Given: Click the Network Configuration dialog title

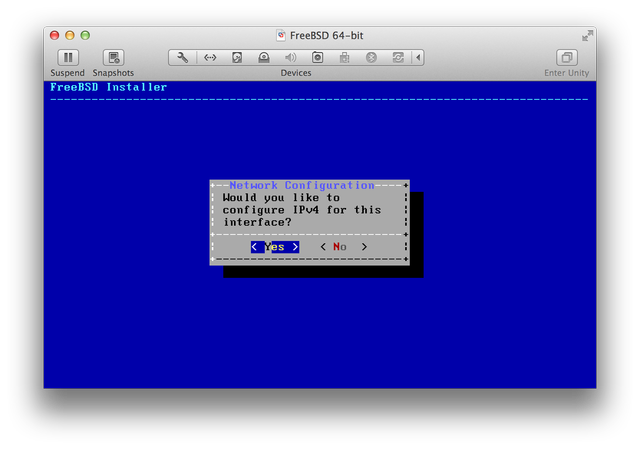Looking at the screenshot, I should click(302, 185).
